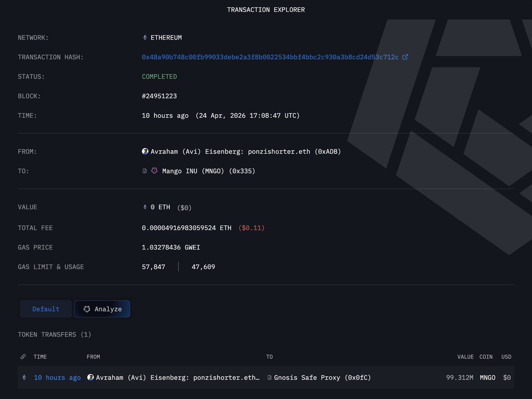Click the Ethereum icon next to ETHEREUM network
Viewport: 532px width, 399px height.
pos(145,38)
